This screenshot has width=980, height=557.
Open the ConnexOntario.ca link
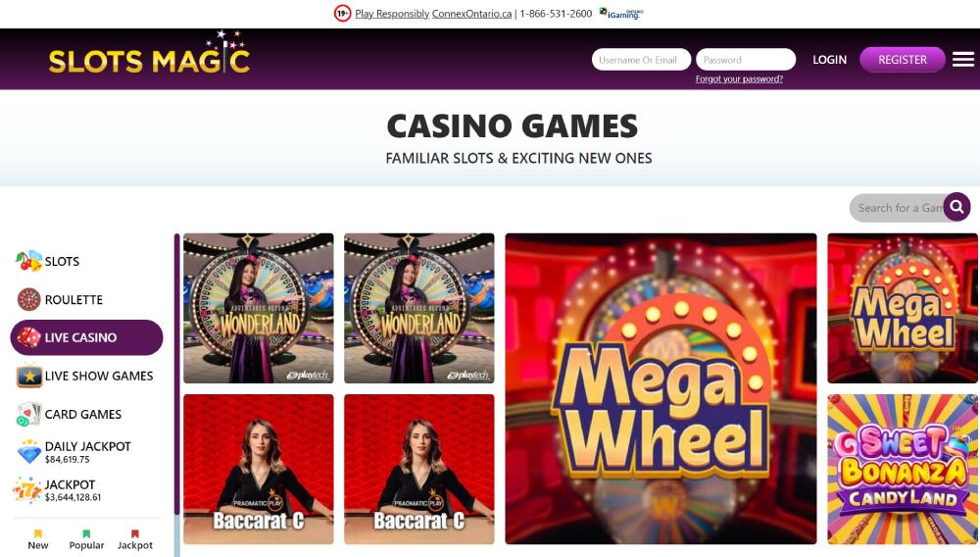click(x=471, y=14)
